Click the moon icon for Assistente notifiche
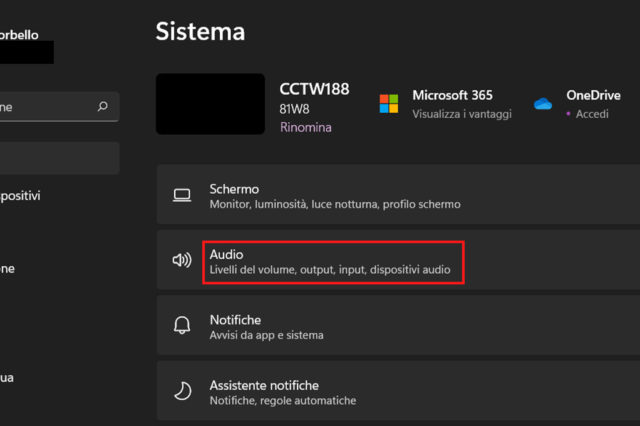Image resolution: width=640 pixels, height=426 pixels. click(x=181, y=391)
